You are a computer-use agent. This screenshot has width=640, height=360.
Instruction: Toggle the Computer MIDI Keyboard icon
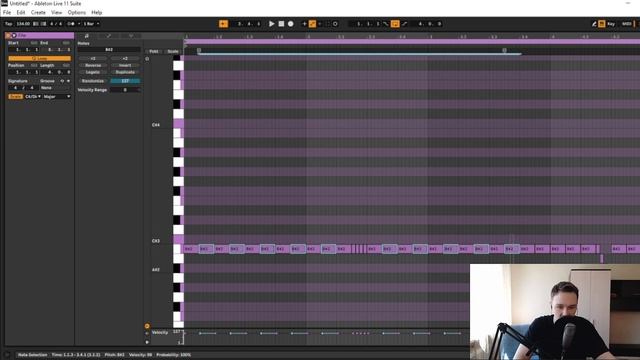click(602, 24)
